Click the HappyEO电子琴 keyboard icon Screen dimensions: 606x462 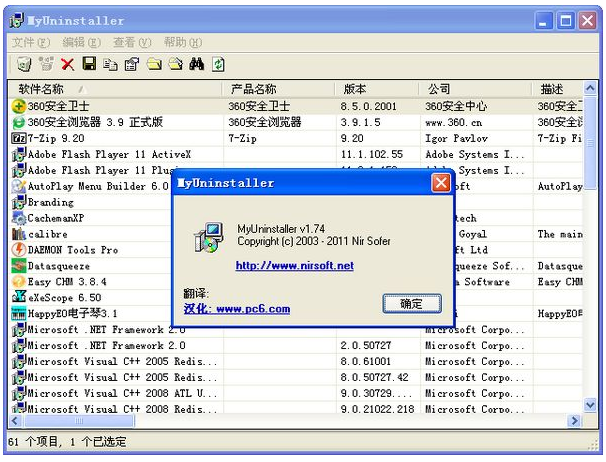[19, 313]
